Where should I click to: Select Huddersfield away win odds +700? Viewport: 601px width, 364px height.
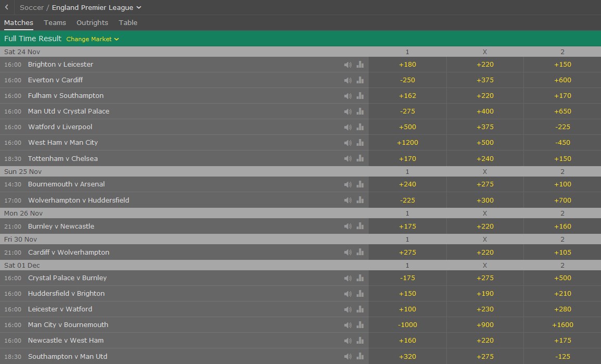click(562, 200)
